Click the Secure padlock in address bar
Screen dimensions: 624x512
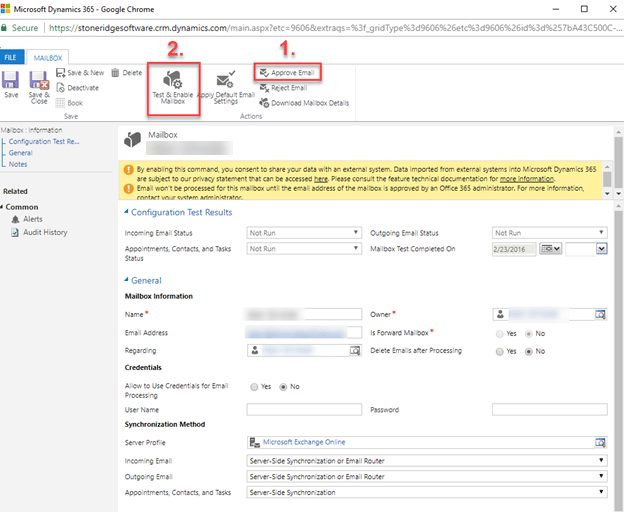pos(4,28)
